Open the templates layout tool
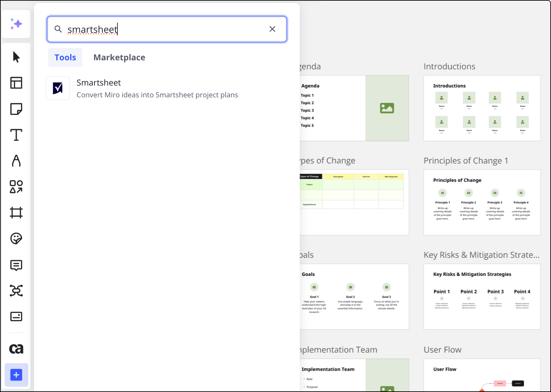551x392 pixels. pos(16,83)
